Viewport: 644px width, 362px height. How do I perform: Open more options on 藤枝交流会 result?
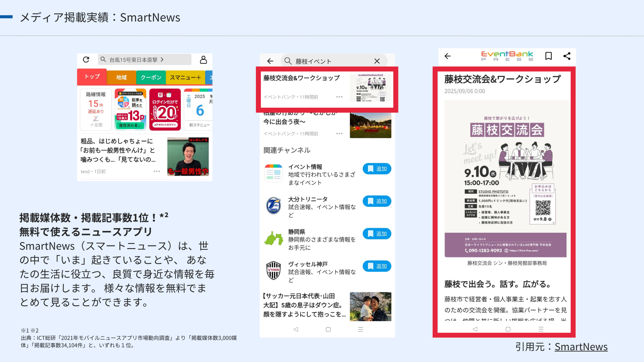[x=339, y=97]
